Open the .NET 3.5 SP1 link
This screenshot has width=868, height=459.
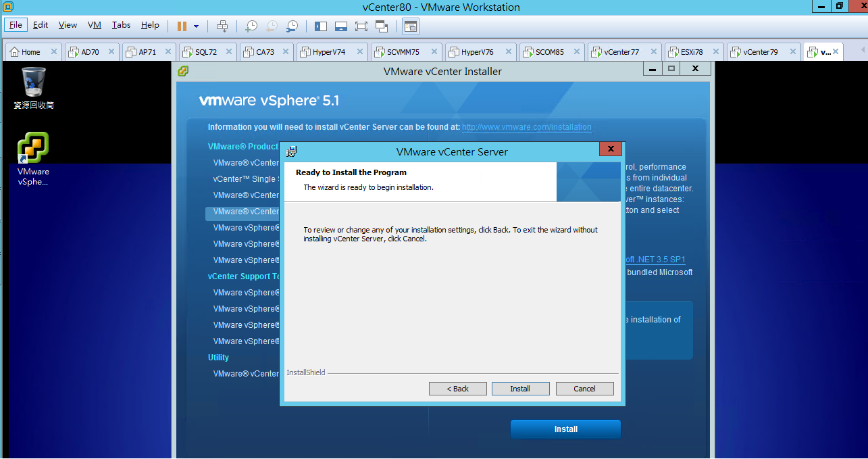point(655,260)
